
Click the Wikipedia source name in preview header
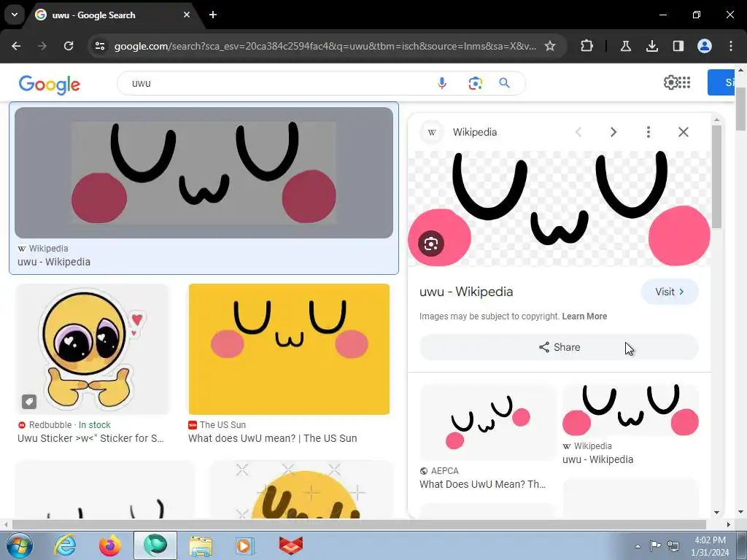[474, 132]
